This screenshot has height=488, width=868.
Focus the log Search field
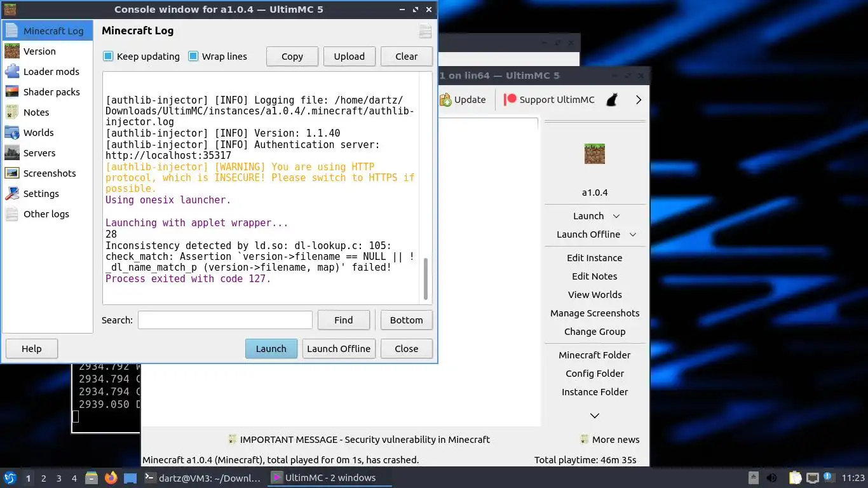(x=225, y=320)
